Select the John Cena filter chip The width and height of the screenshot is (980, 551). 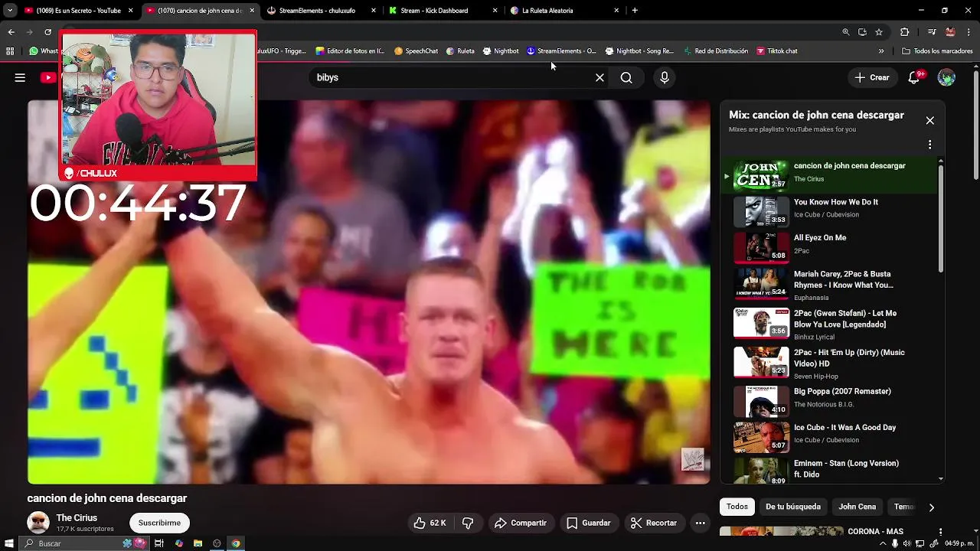pos(857,507)
